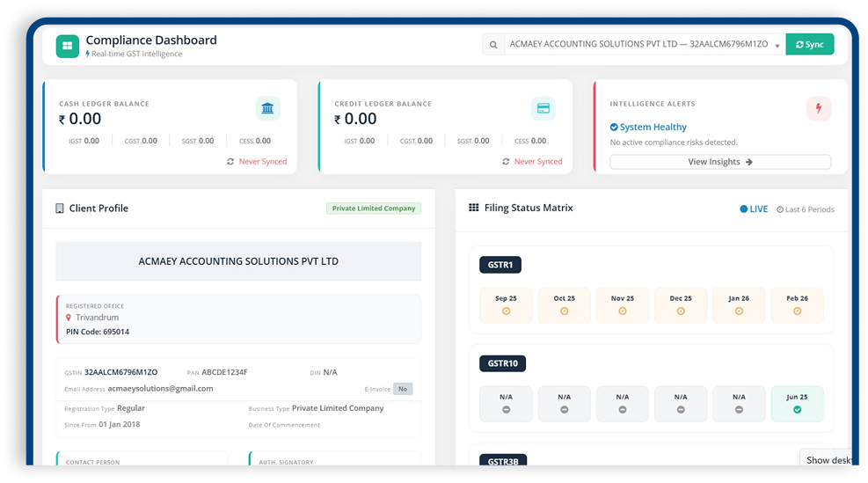Click the Registration Type Regular value
The image size is (868, 483).
(131, 408)
